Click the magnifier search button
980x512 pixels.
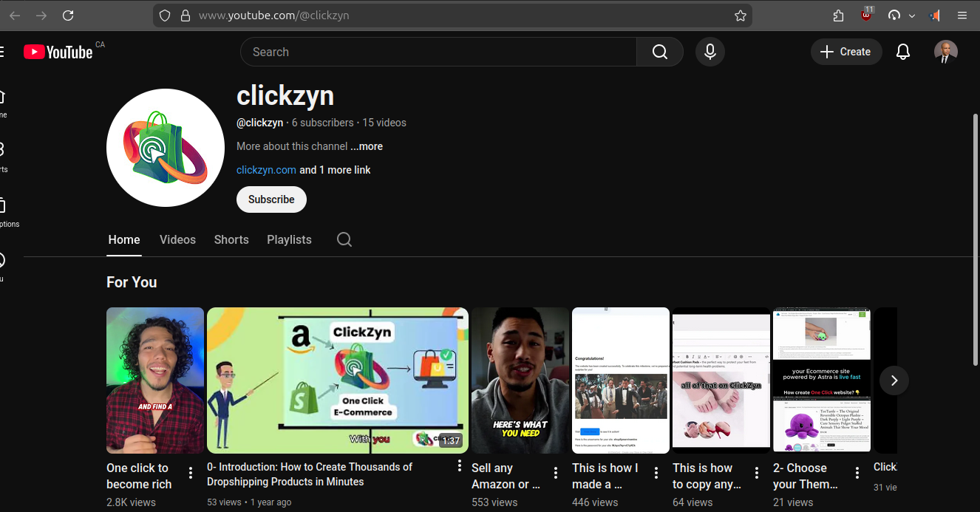(x=659, y=52)
